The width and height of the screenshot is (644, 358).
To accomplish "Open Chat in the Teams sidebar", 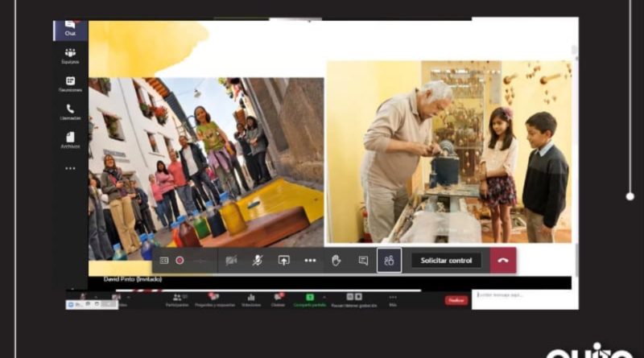I will coord(70,29).
